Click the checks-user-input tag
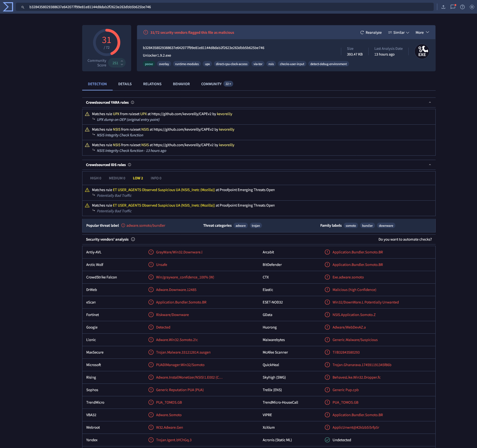Screen dimensions: 477x448 pyautogui.click(x=292, y=64)
